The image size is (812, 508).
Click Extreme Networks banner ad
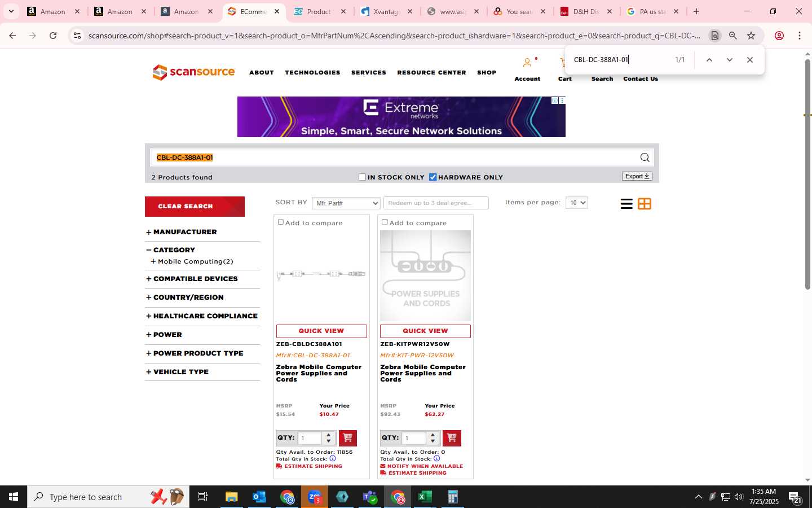[x=401, y=117]
